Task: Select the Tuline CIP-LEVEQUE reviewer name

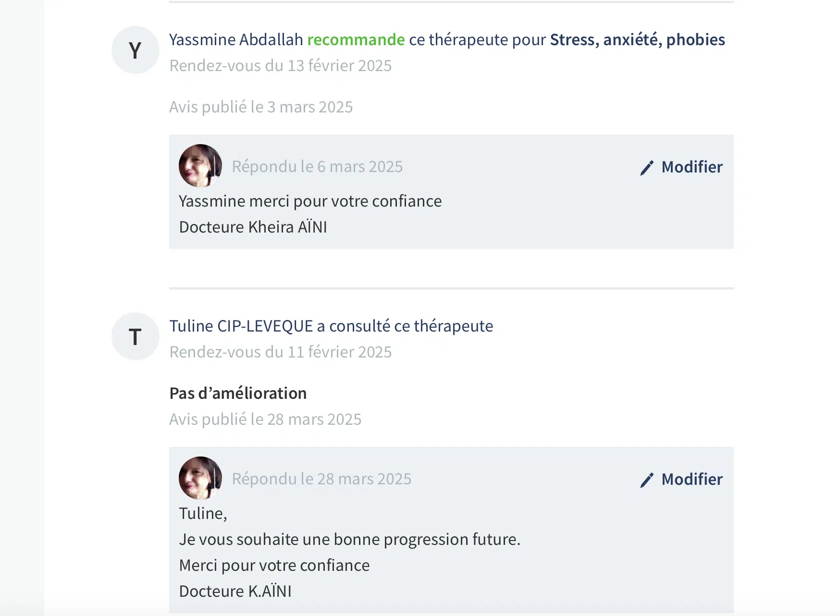Action: 241,326
